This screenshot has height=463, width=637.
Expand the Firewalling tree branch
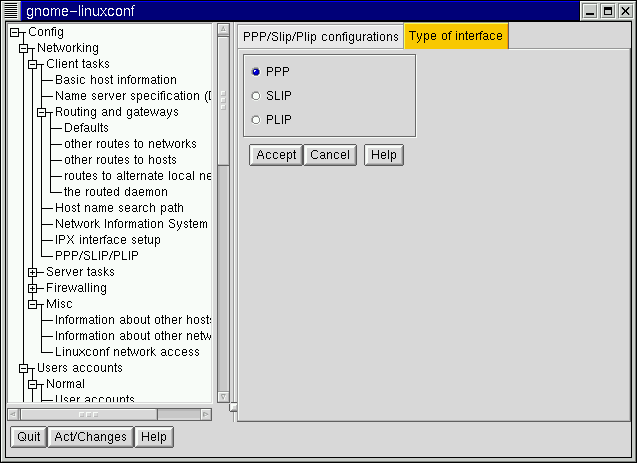point(33,288)
